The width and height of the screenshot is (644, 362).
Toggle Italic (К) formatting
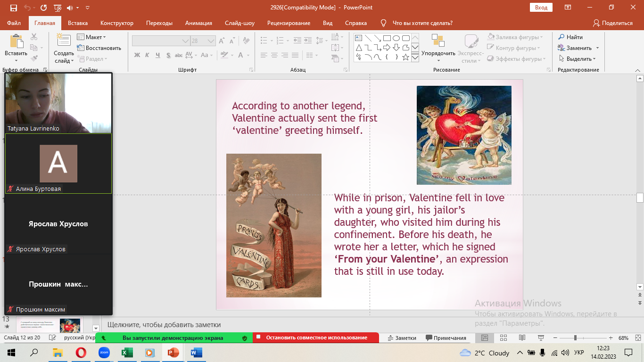147,55
